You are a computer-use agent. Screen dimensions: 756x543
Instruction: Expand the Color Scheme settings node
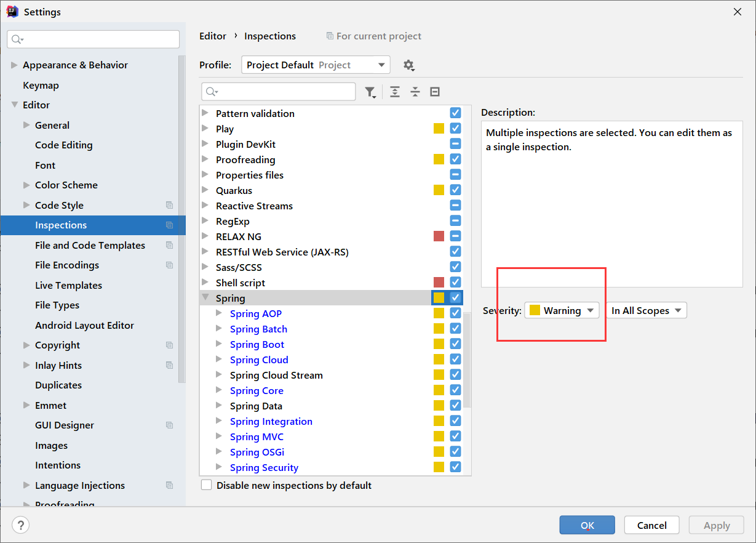coord(26,185)
